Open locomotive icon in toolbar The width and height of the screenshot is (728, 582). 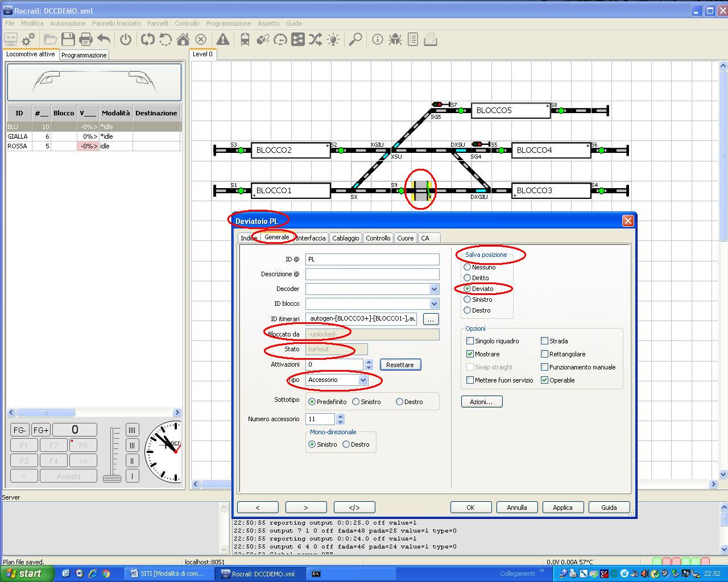click(x=245, y=39)
